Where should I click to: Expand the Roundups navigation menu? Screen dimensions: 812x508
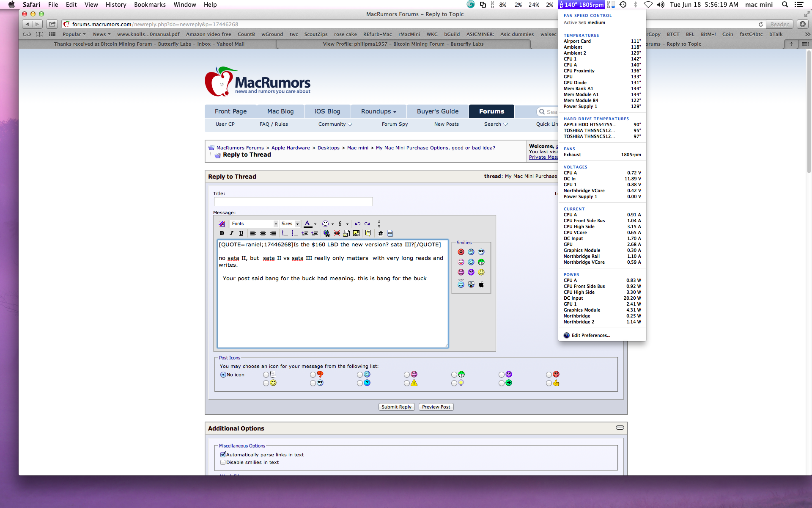pyautogui.click(x=378, y=111)
